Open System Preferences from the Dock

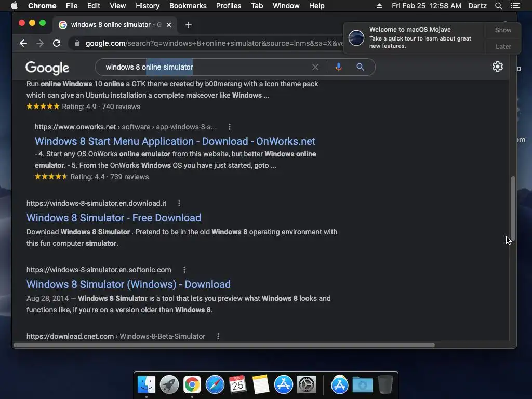coord(307,385)
